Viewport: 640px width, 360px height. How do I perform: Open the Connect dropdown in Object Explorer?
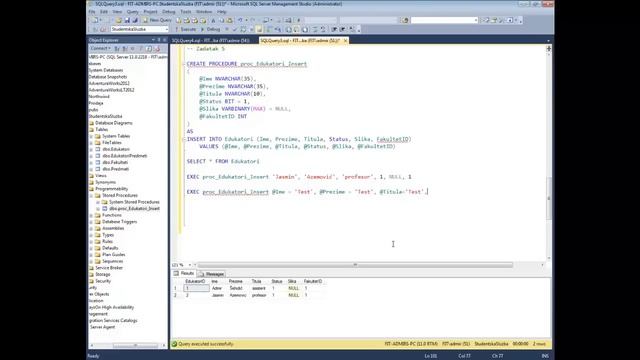(100, 49)
